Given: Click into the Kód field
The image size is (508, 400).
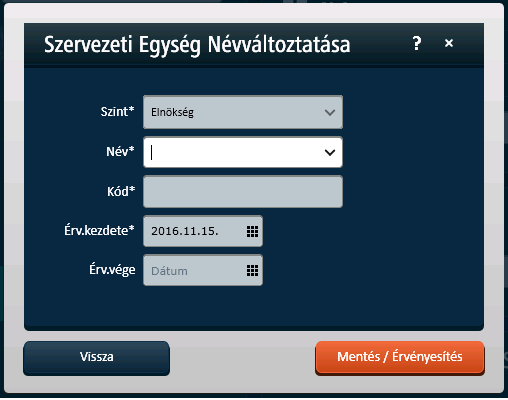Looking at the screenshot, I should pos(243,192).
